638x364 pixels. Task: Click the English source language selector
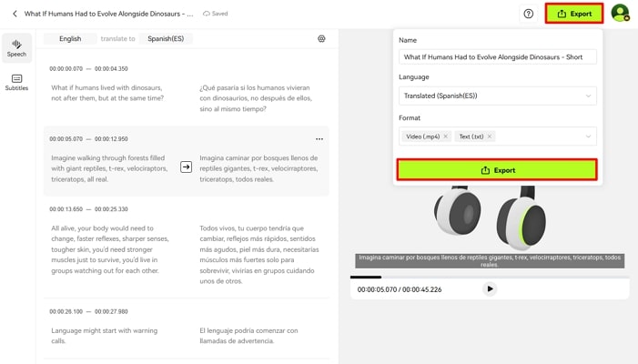pos(70,39)
